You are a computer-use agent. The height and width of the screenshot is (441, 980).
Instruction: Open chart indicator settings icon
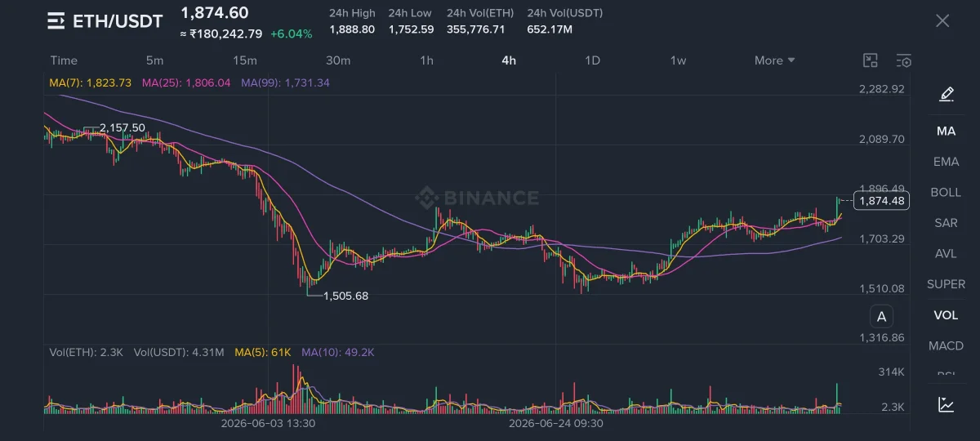pos(903,60)
